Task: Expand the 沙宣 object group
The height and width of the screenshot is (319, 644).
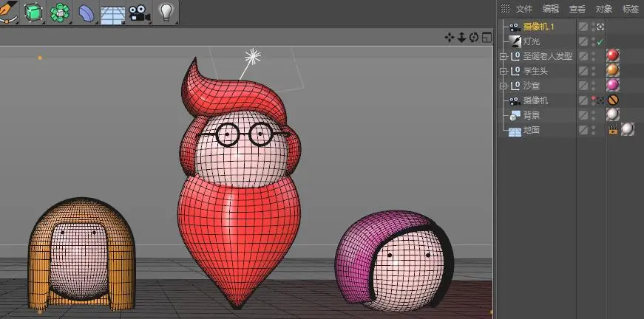Action: point(504,86)
